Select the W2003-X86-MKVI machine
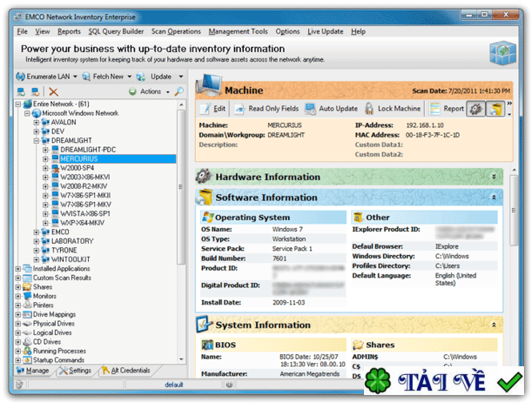 click(x=85, y=177)
